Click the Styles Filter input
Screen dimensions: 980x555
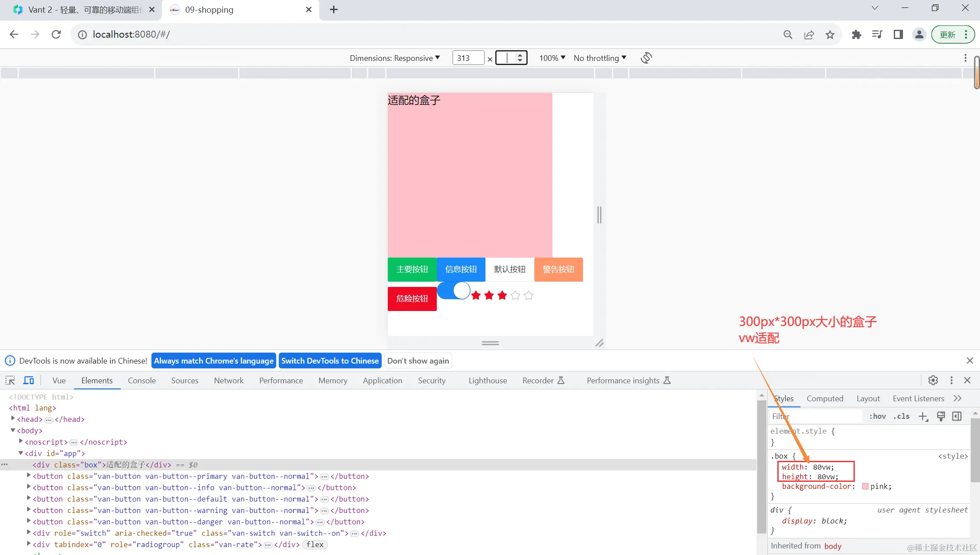coord(816,416)
